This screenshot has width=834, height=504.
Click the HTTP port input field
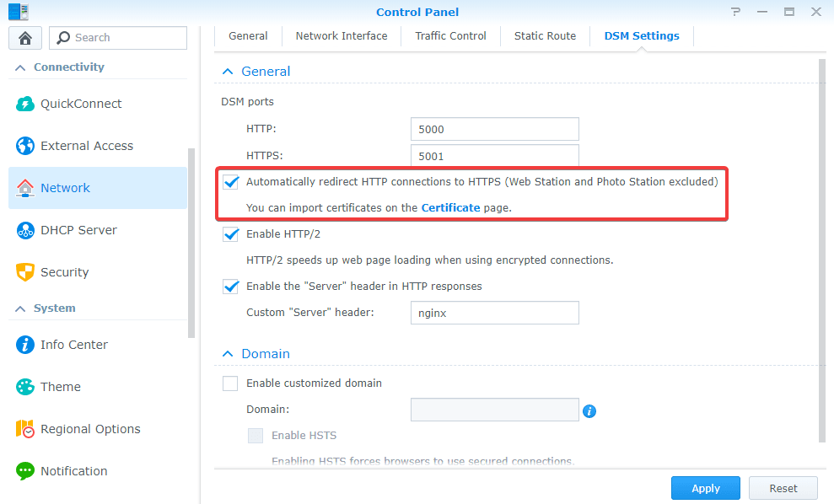point(494,130)
